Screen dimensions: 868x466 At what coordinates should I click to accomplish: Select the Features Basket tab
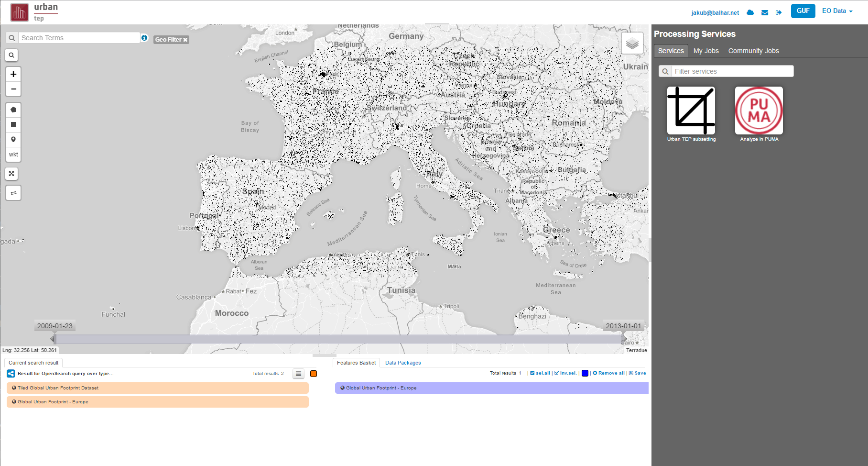click(x=356, y=363)
